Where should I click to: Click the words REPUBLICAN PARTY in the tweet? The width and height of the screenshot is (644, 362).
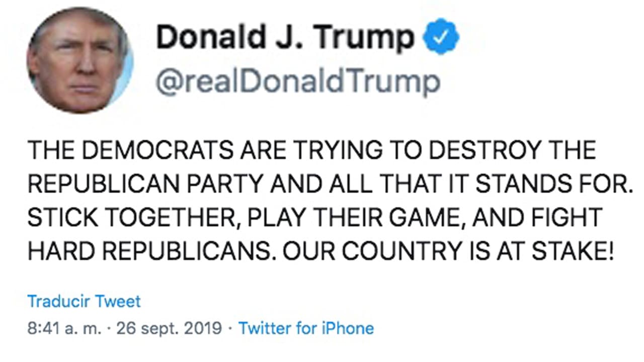point(145,184)
